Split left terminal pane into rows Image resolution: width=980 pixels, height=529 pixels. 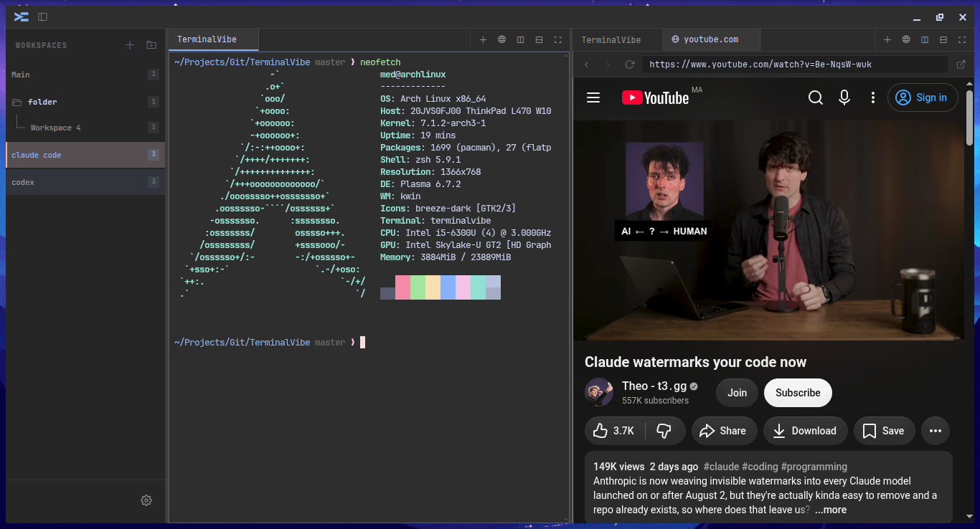(539, 39)
